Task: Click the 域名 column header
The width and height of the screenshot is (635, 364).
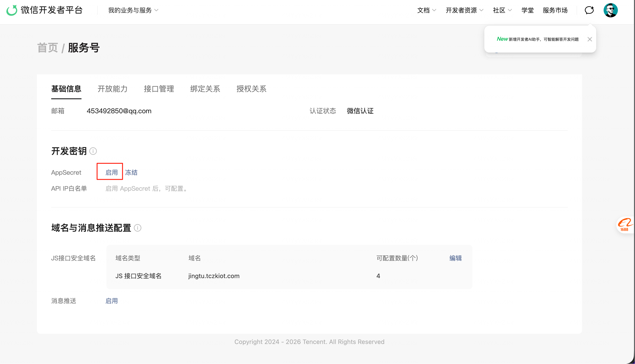Action: coord(195,258)
